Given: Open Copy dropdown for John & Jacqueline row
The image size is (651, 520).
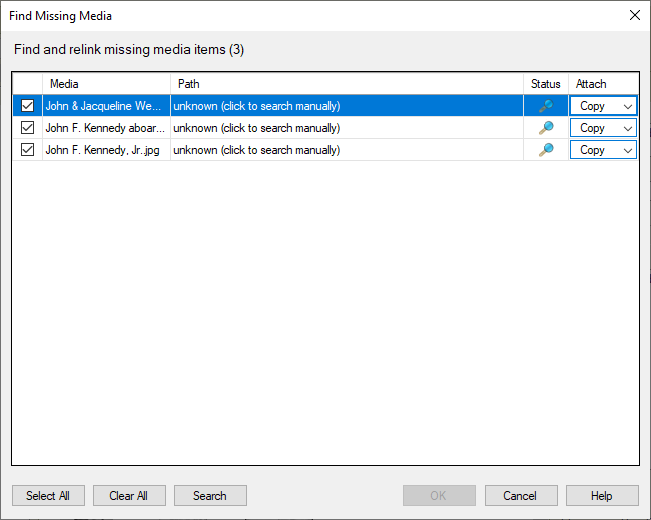Looking at the screenshot, I should (603, 106).
